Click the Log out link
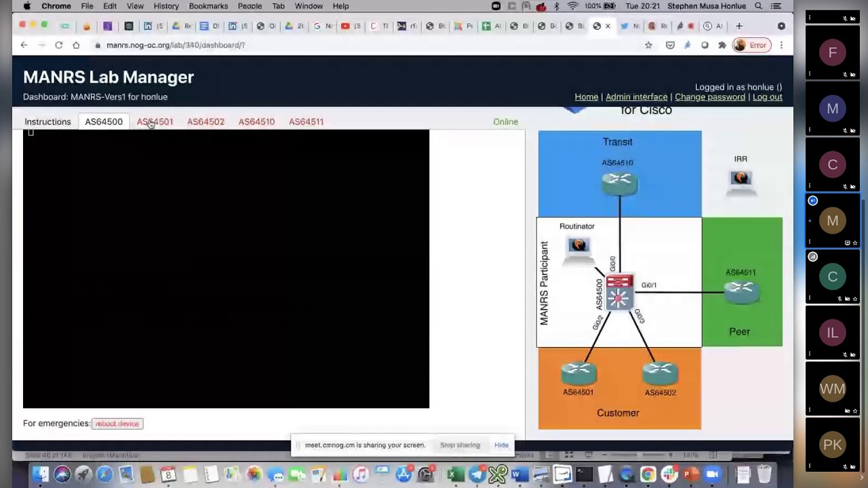The width and height of the screenshot is (868, 488). pyautogui.click(x=767, y=97)
